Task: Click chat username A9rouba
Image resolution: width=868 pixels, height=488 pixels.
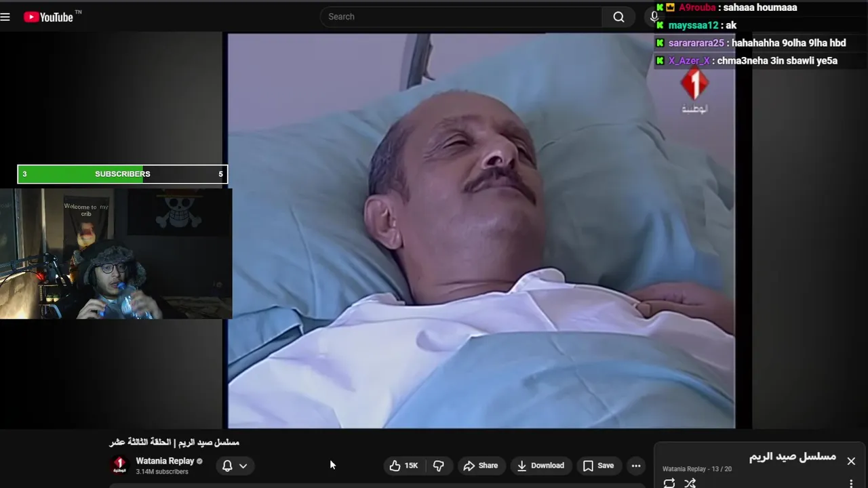Action: pos(697,7)
